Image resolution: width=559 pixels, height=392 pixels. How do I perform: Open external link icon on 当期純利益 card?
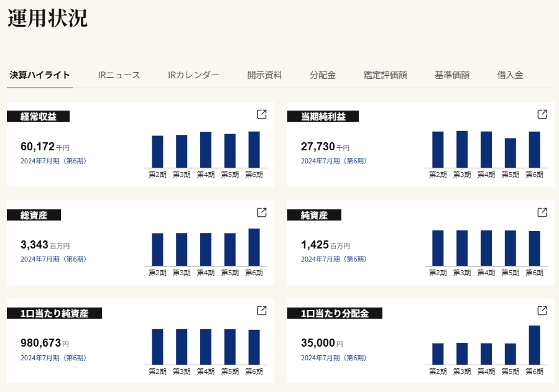[542, 114]
